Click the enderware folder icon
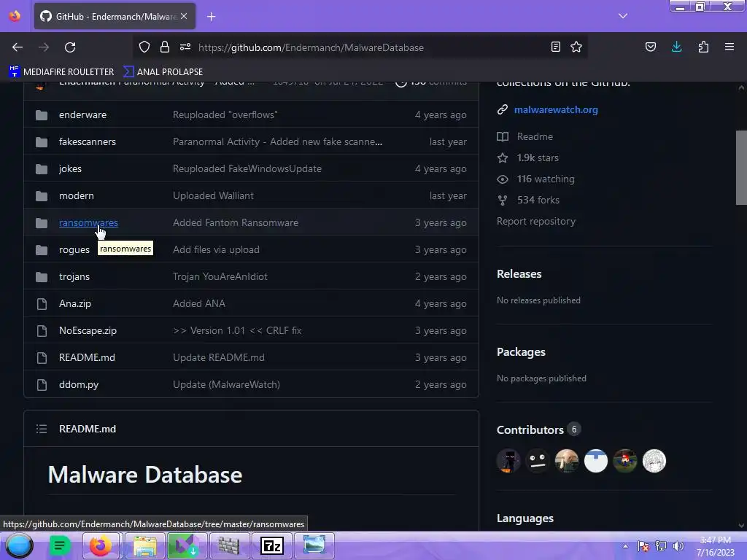The width and height of the screenshot is (747, 560). pyautogui.click(x=42, y=114)
